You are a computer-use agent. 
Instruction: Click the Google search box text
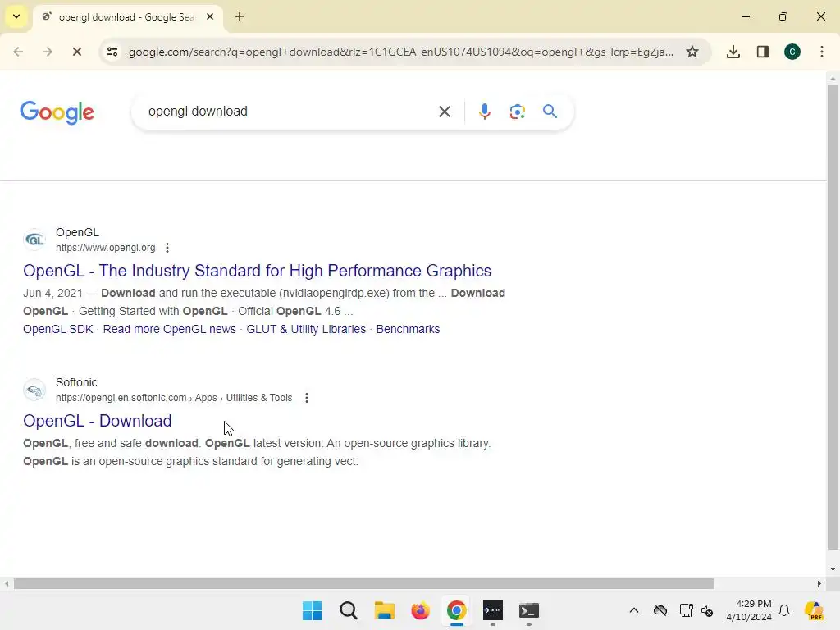pyautogui.click(x=198, y=112)
